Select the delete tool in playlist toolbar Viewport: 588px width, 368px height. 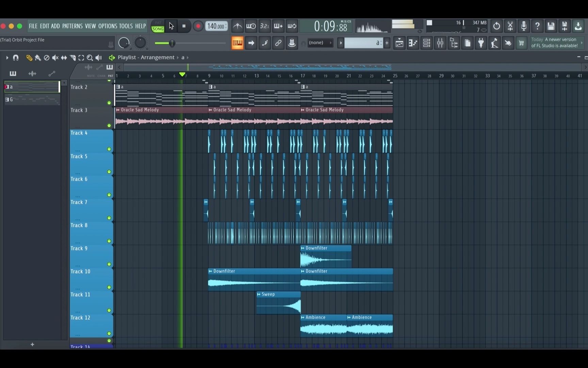click(47, 58)
